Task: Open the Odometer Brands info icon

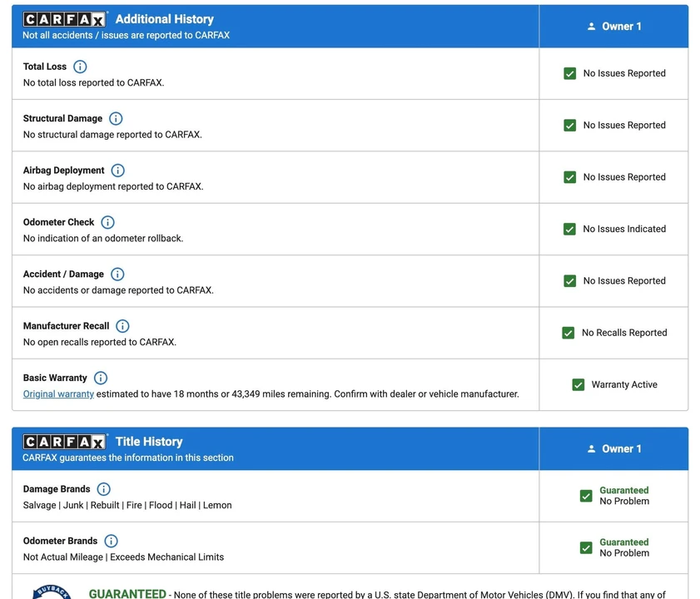Action: (111, 541)
